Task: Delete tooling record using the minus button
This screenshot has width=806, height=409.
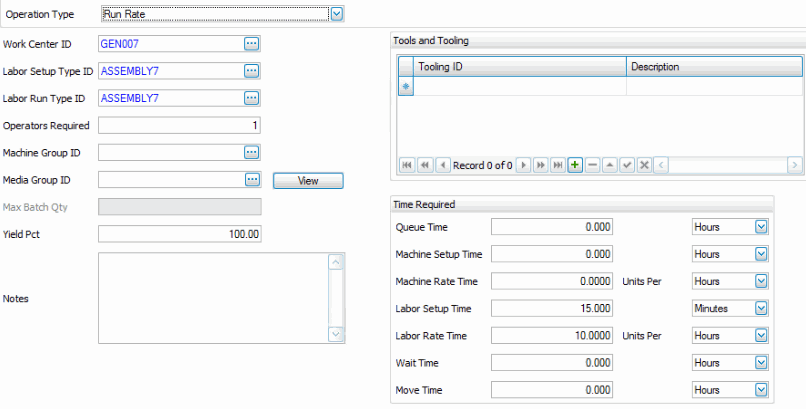Action: (592, 164)
